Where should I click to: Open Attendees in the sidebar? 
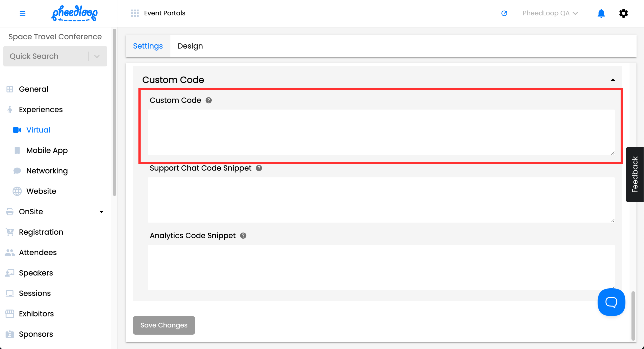coord(38,253)
